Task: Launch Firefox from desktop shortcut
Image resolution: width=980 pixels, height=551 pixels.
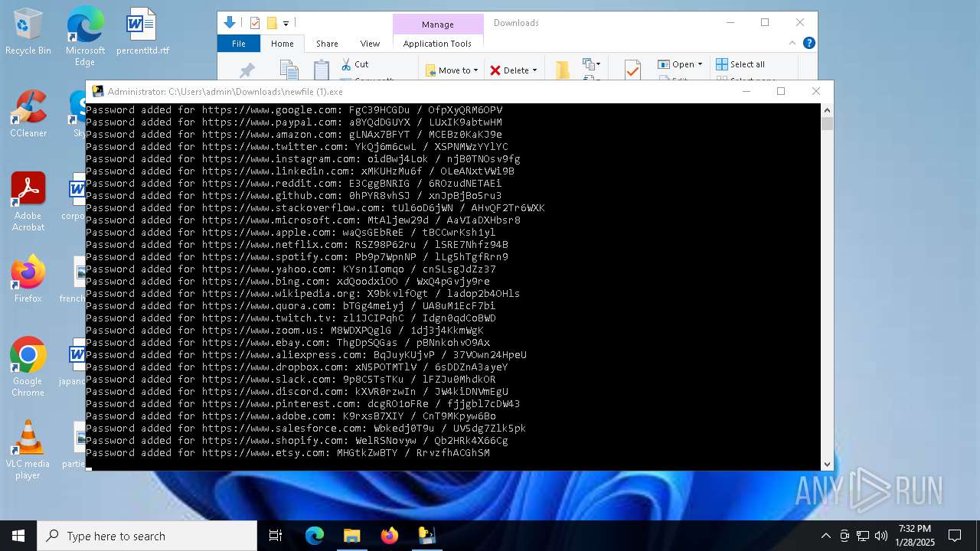Action: (28, 279)
